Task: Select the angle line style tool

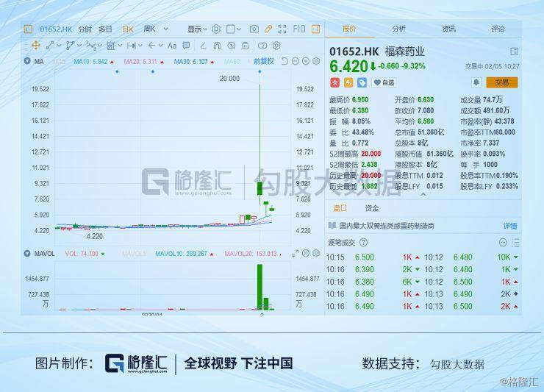Action: click(204, 46)
